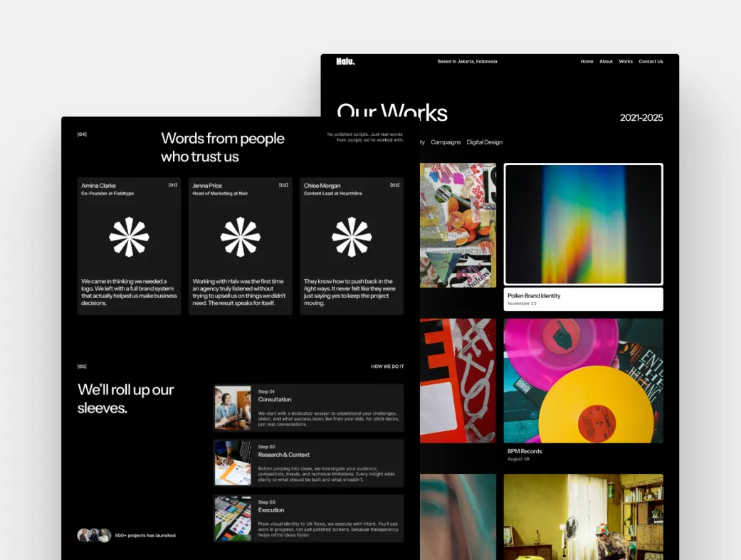Click the client avatars group icon
Viewport: 741px width, 560px height.
[94, 535]
